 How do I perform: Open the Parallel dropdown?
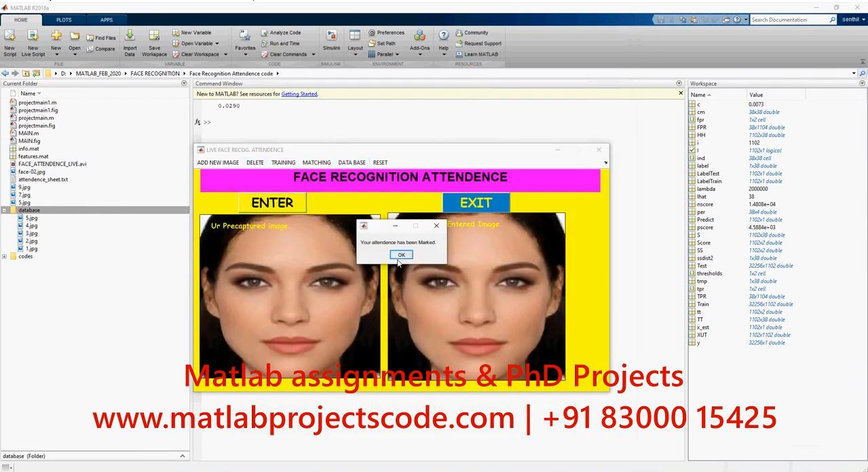tap(384, 54)
